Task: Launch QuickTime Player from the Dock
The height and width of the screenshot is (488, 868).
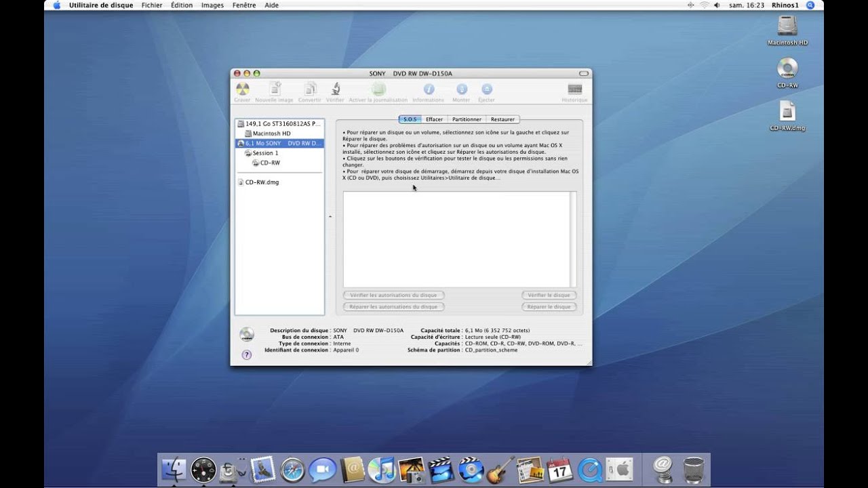Action: click(x=589, y=469)
